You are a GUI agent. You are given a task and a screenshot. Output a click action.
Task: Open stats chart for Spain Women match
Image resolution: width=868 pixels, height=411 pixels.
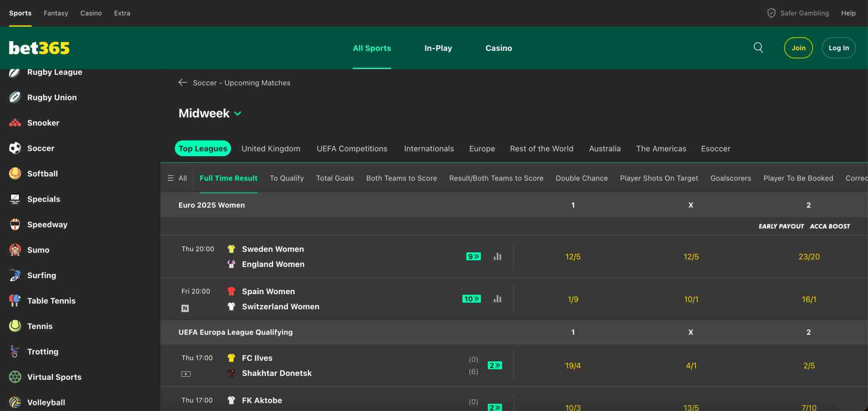pos(498,299)
